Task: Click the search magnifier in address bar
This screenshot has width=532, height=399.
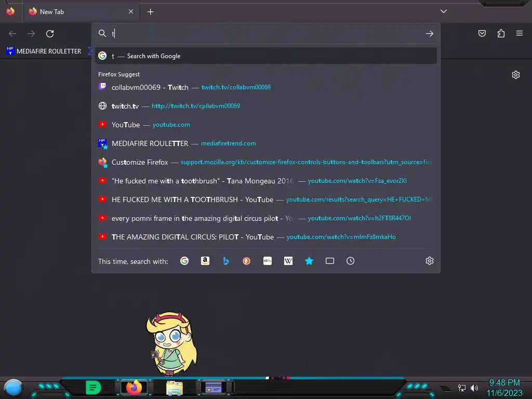Action: (x=102, y=33)
